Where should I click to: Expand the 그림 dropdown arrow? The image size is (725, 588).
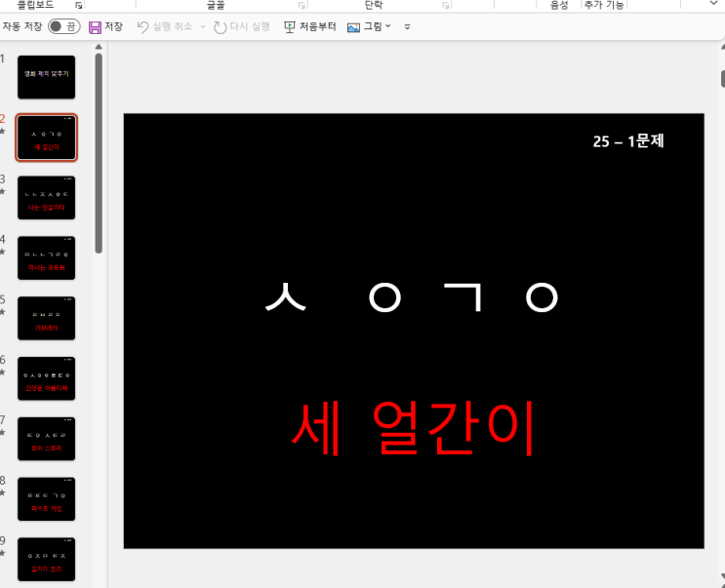388,26
